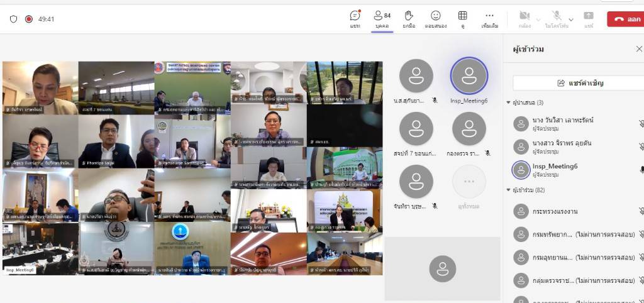The width and height of the screenshot is (644, 303).
Task: Open the chat (แชท) panel
Action: (x=355, y=19)
